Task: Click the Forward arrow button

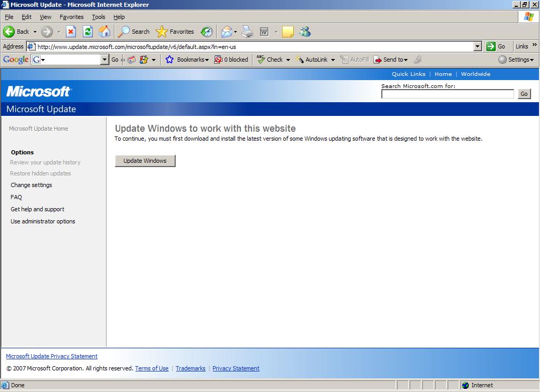Action: click(x=47, y=32)
